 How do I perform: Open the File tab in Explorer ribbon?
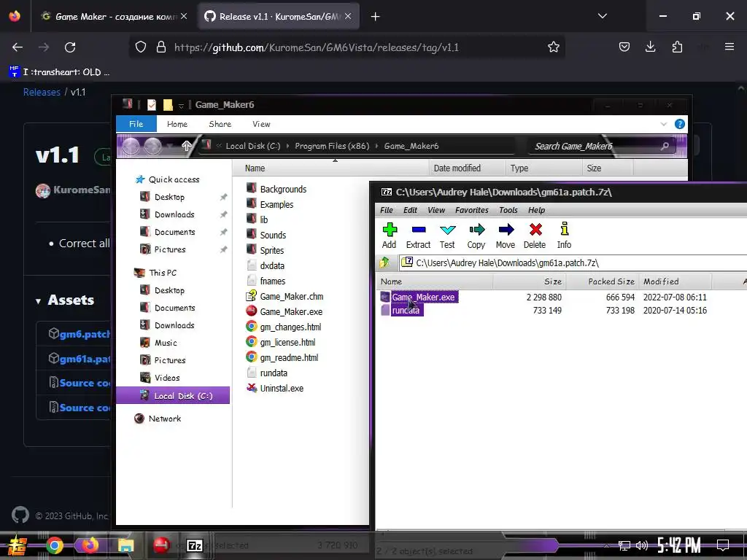[x=136, y=124]
